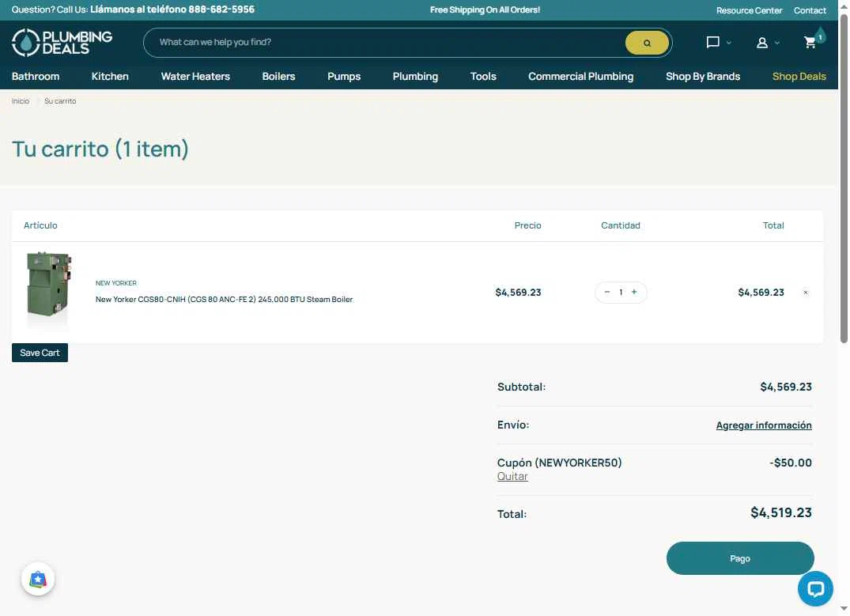
Task: Open the Kitchen menu
Action: pos(110,77)
